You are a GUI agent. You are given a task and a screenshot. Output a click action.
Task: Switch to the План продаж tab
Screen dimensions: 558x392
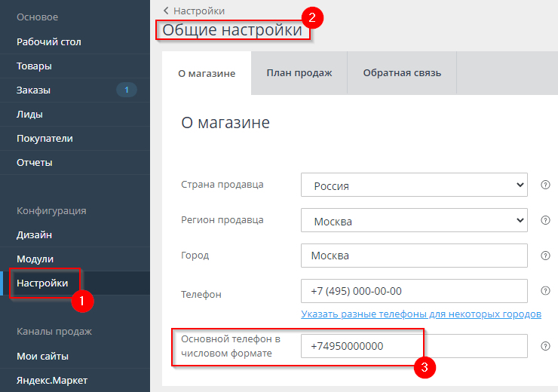click(299, 73)
